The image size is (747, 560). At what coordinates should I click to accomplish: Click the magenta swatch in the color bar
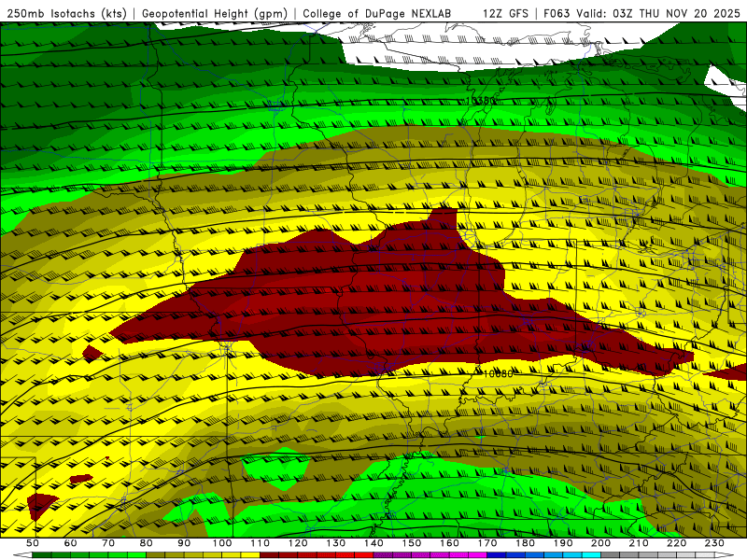point(477,555)
